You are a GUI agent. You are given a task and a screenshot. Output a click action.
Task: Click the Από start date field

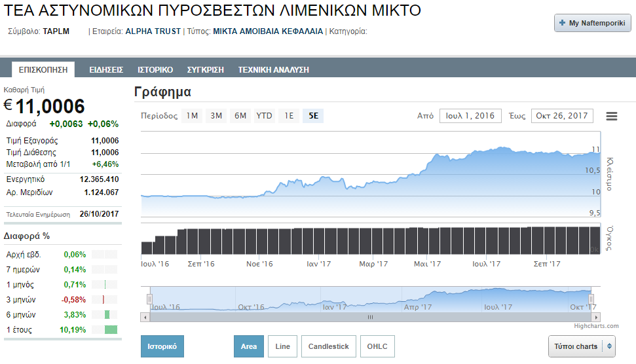click(470, 116)
